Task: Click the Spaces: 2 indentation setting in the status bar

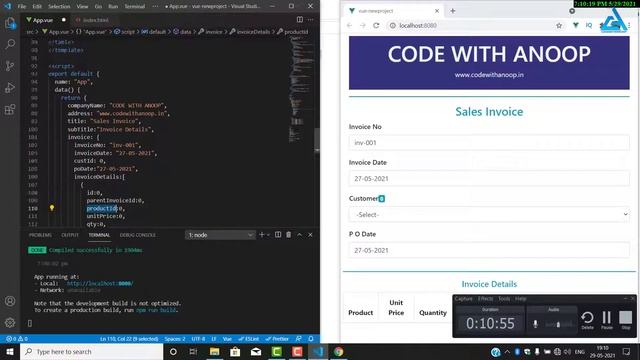Action: coord(175,339)
